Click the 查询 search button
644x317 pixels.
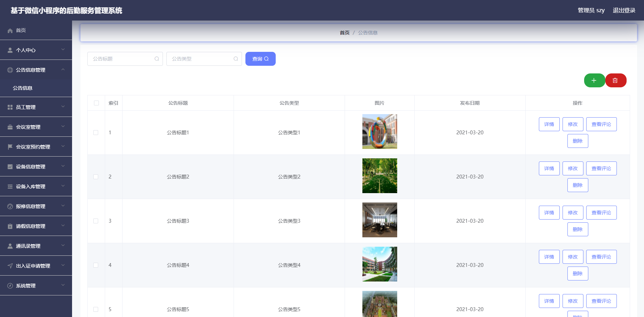260,59
